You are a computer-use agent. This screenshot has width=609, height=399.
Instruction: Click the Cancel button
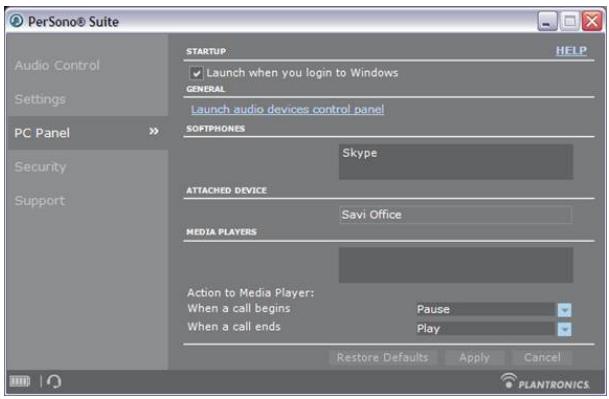pyautogui.click(x=542, y=357)
